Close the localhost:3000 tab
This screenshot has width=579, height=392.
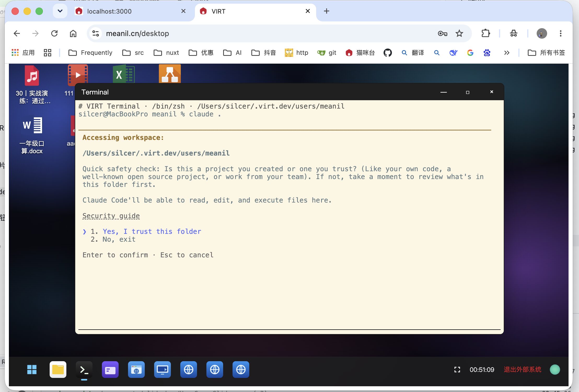(183, 11)
